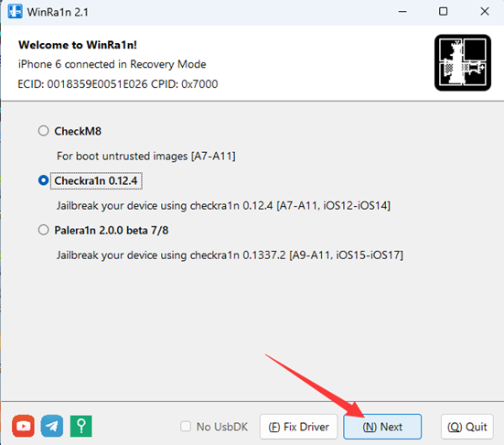
Task: Open the Telegram paper plane icon
Action: 52,426
